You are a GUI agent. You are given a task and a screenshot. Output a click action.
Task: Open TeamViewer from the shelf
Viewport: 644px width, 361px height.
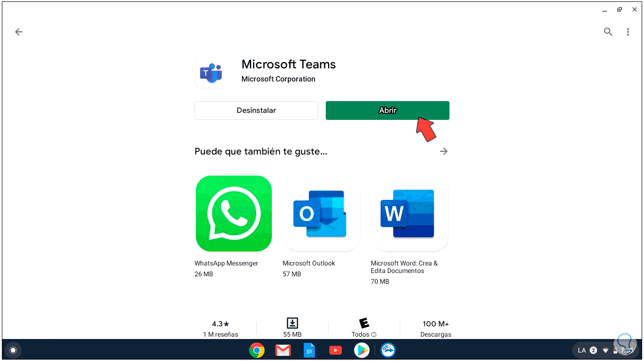(388, 350)
